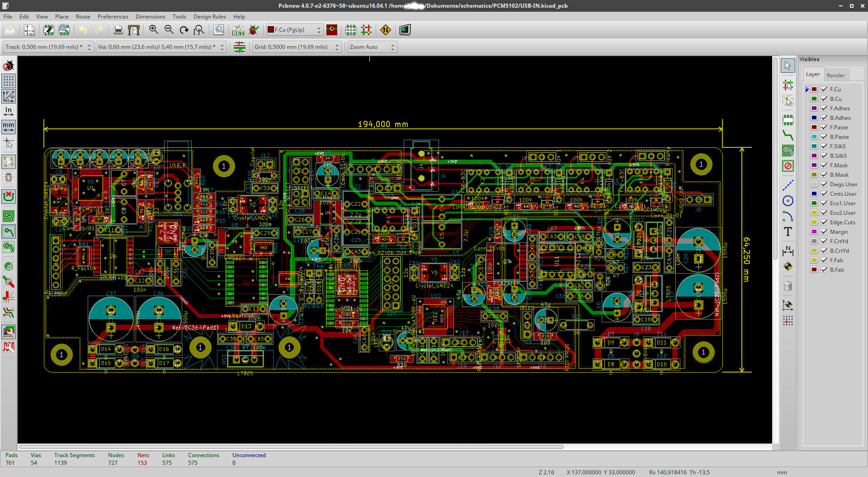Toggle Edge.Cuts layer visibility checkbox
This screenshot has width=868, height=477.
tap(824, 222)
